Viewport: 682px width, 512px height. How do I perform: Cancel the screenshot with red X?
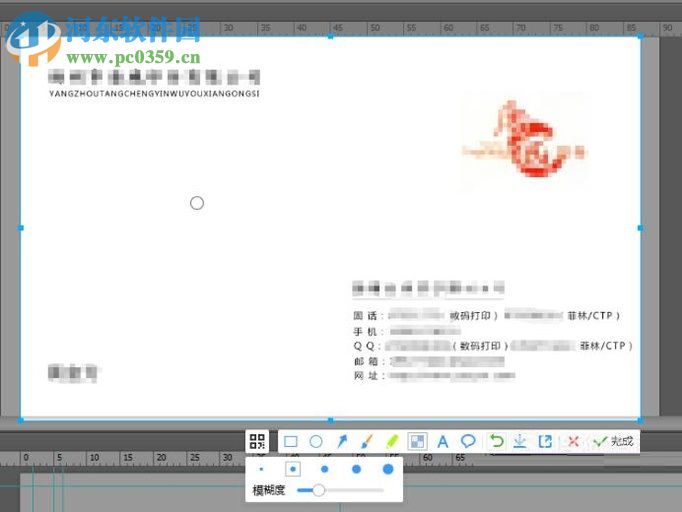pos(573,442)
